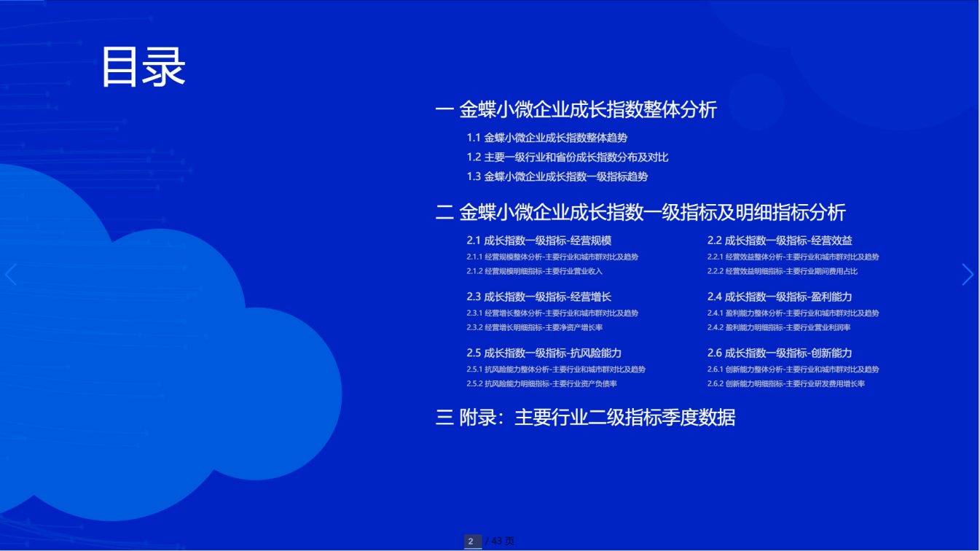Select 2.6.1 创新能力整体分析 entry
Screen dimensions: 980x551
pyautogui.click(x=793, y=369)
